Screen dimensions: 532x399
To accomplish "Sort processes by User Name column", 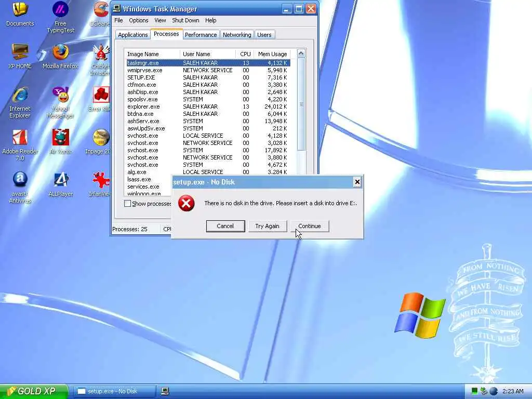I will tap(208, 54).
